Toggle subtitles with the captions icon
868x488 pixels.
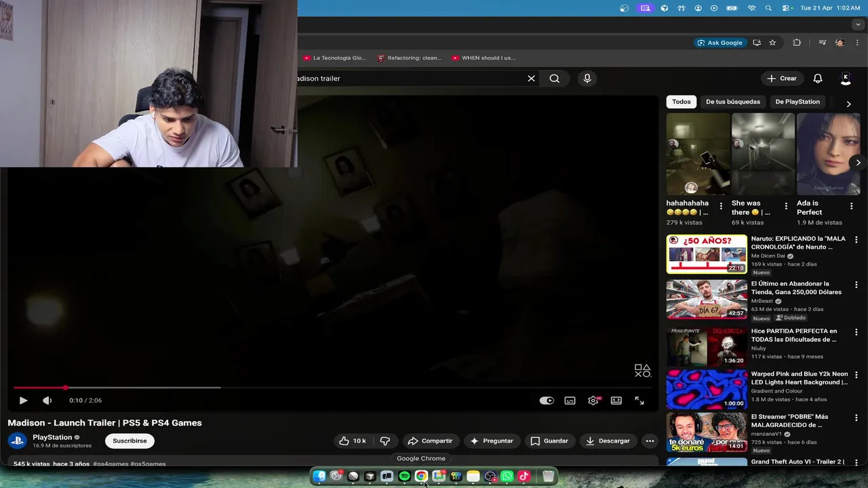click(570, 401)
